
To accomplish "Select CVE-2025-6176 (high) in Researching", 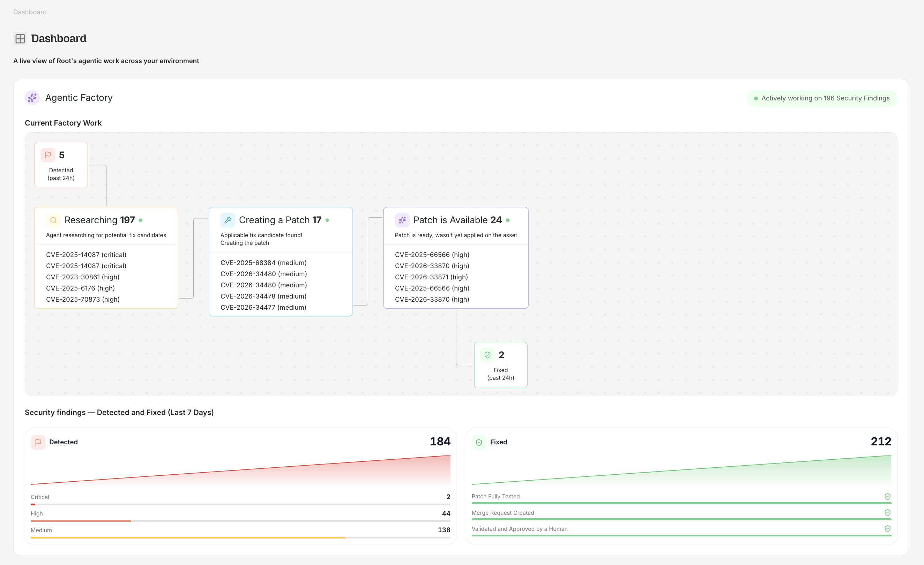I will (80, 288).
